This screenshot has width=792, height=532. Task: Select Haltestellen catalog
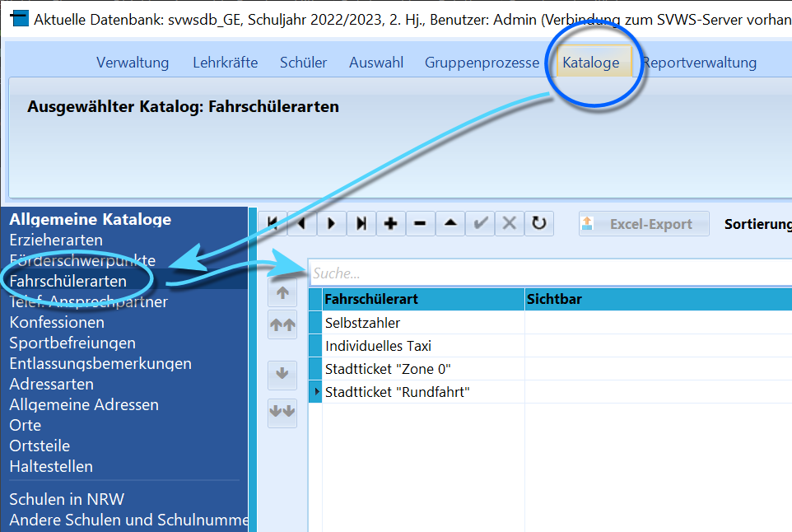coord(51,467)
